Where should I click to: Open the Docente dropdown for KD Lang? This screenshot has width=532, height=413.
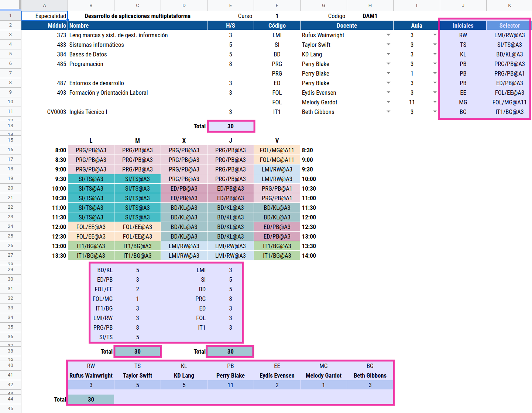388,54
